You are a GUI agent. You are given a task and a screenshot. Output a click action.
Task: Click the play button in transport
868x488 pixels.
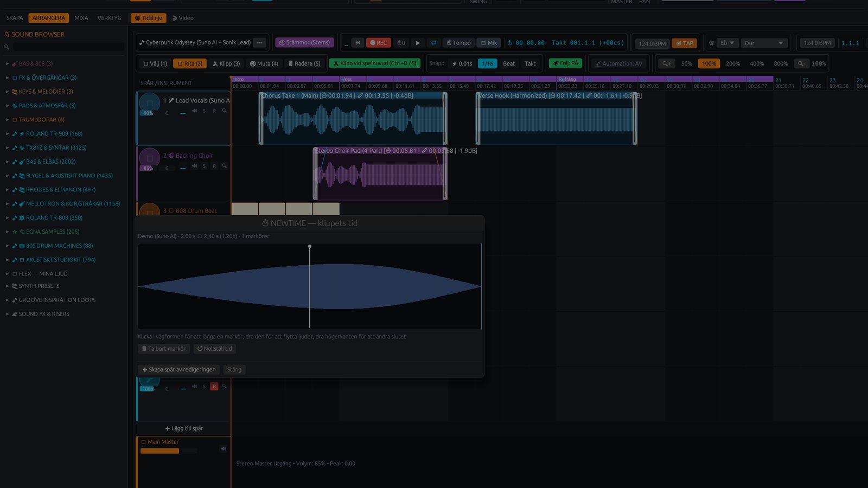[417, 43]
